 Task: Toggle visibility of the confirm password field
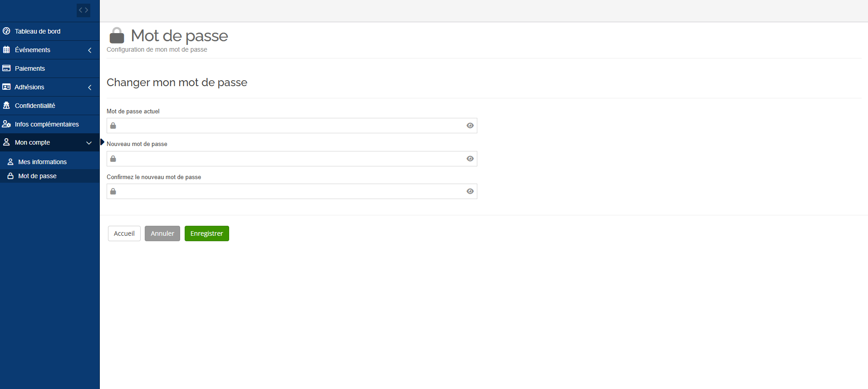[470, 191]
